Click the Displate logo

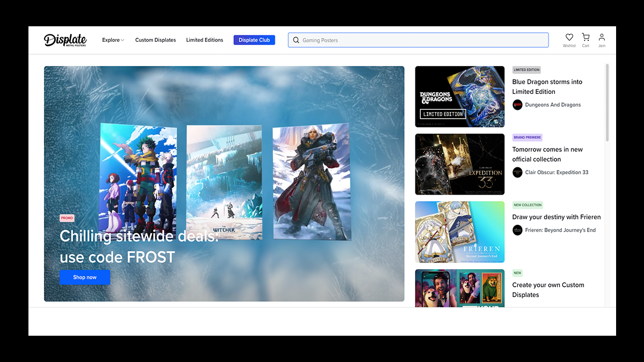point(65,40)
